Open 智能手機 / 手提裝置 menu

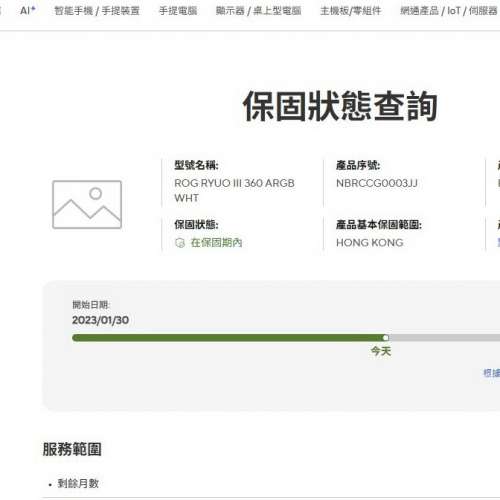pyautogui.click(x=97, y=11)
